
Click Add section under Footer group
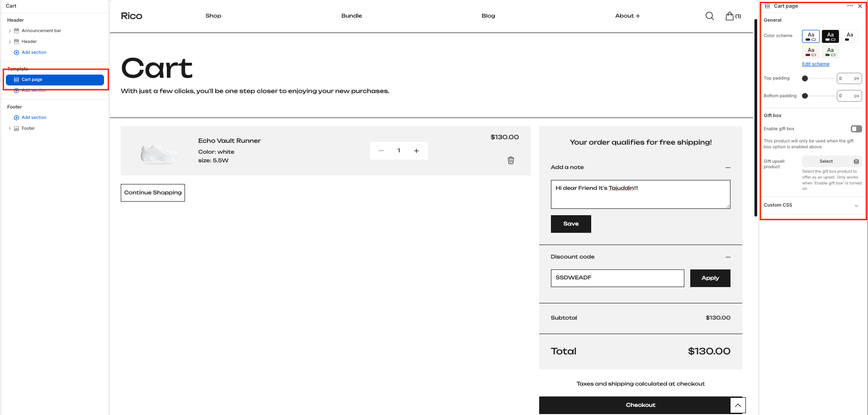pos(34,118)
